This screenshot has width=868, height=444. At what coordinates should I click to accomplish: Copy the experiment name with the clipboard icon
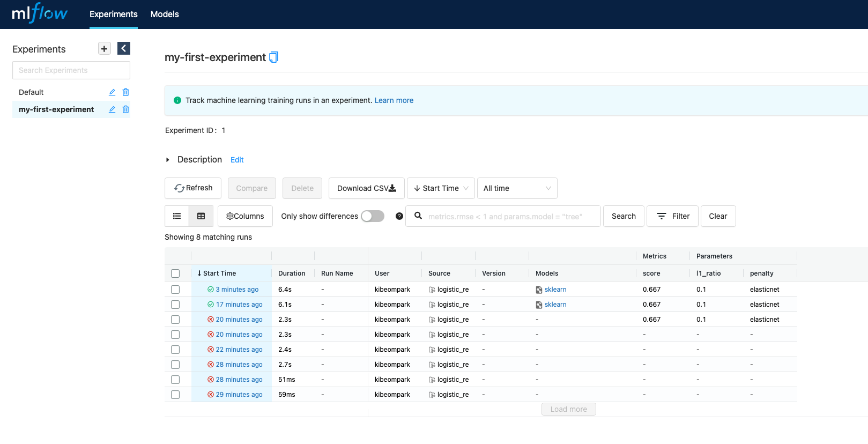(x=273, y=57)
